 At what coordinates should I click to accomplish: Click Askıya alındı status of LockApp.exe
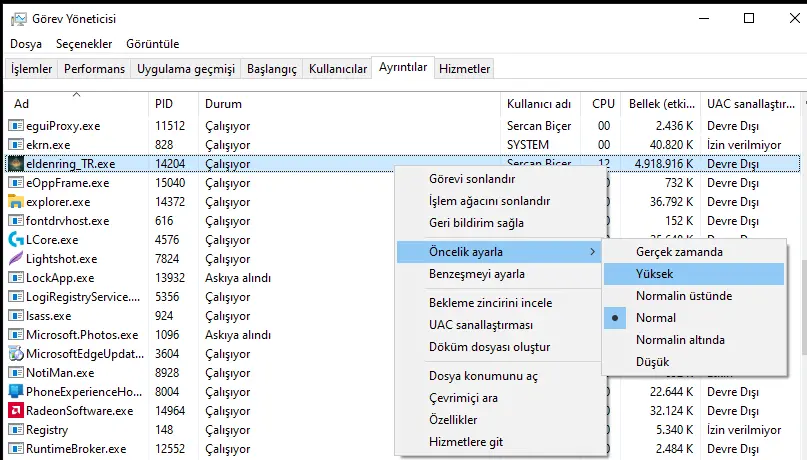[238, 278]
